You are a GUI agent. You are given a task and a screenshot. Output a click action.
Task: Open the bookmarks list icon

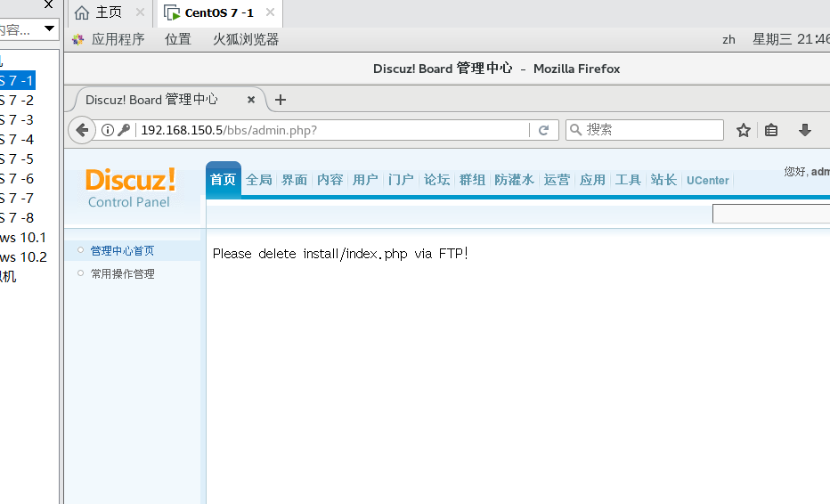pyautogui.click(x=771, y=130)
